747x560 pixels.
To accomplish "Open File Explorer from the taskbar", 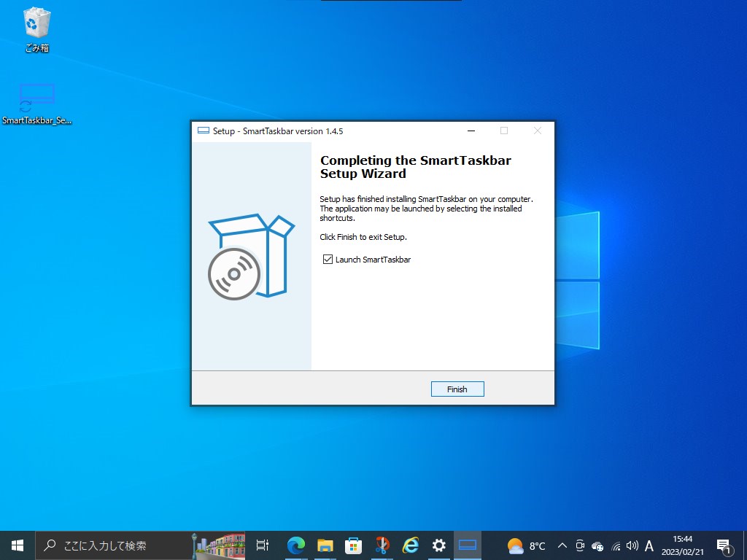I will point(324,545).
